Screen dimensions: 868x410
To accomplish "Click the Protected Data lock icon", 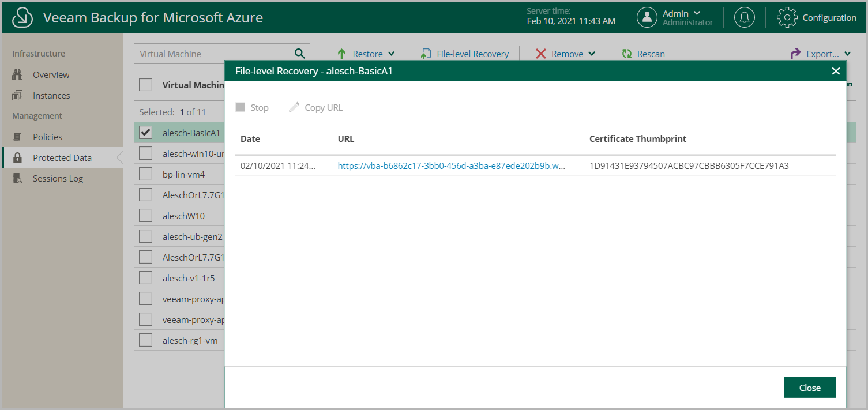I will 17,157.
